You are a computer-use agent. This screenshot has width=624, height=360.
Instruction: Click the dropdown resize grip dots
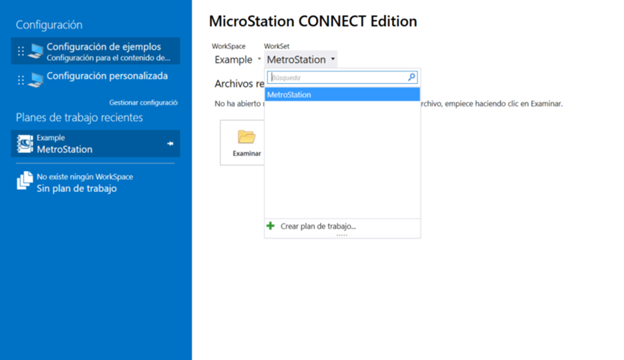[342, 235]
